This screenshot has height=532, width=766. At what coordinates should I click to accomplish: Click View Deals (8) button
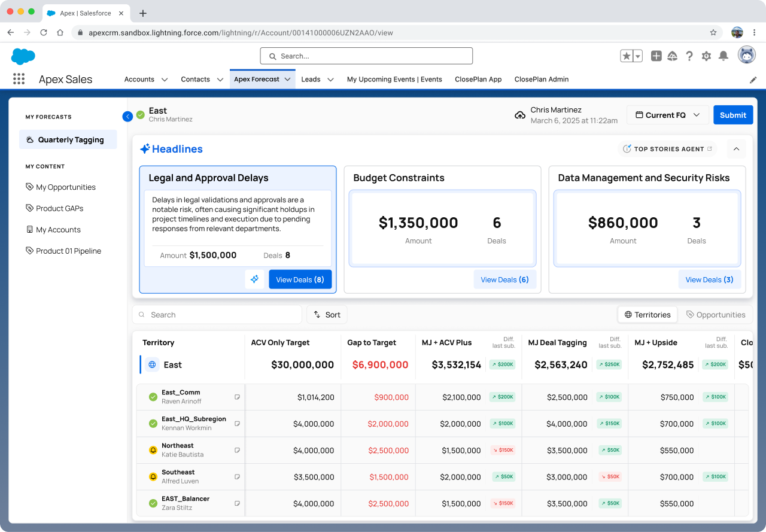click(300, 279)
